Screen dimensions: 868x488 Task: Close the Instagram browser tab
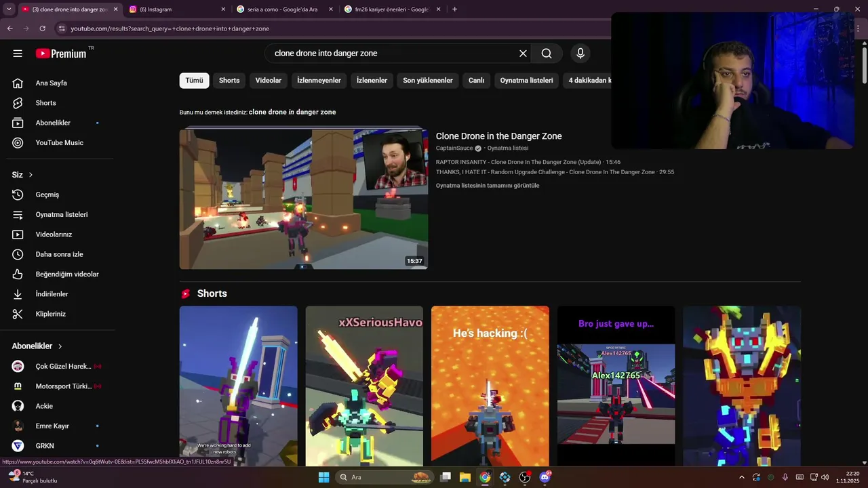(223, 9)
